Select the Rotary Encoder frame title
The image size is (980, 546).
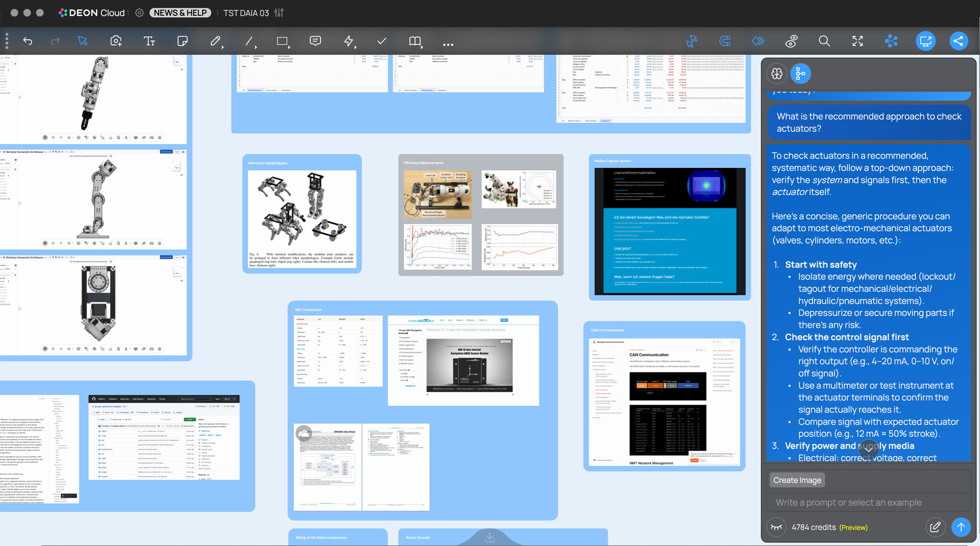[x=418, y=537]
